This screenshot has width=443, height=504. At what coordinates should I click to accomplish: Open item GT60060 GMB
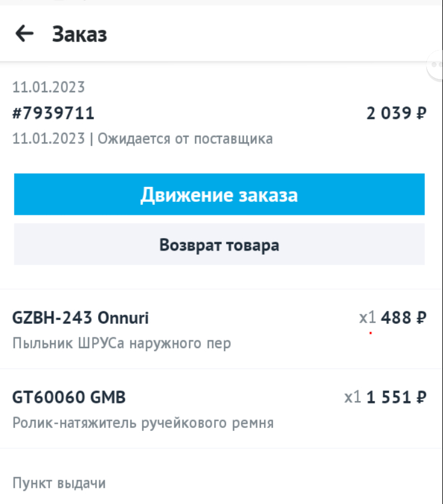69,397
